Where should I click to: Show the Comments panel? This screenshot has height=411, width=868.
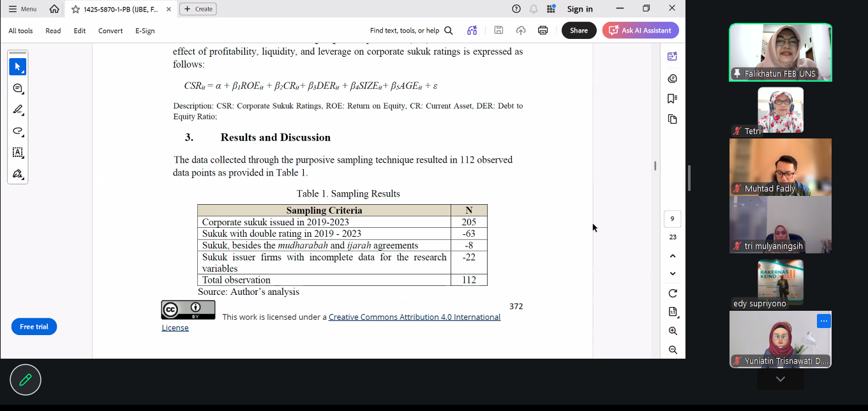[672, 78]
